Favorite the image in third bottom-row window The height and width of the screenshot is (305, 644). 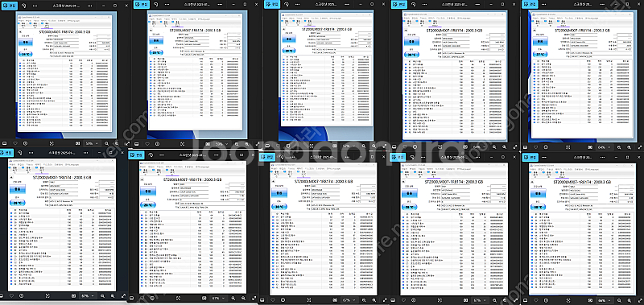(273, 300)
